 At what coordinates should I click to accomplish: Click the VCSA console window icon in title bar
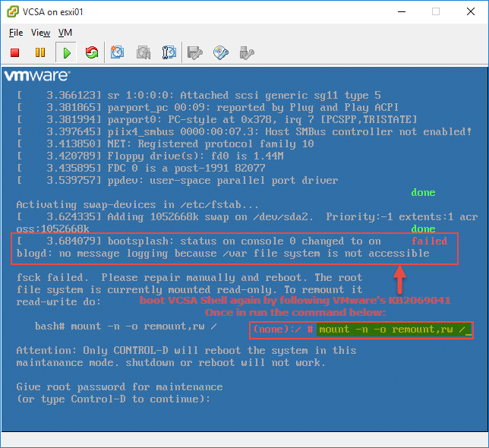click(x=12, y=12)
